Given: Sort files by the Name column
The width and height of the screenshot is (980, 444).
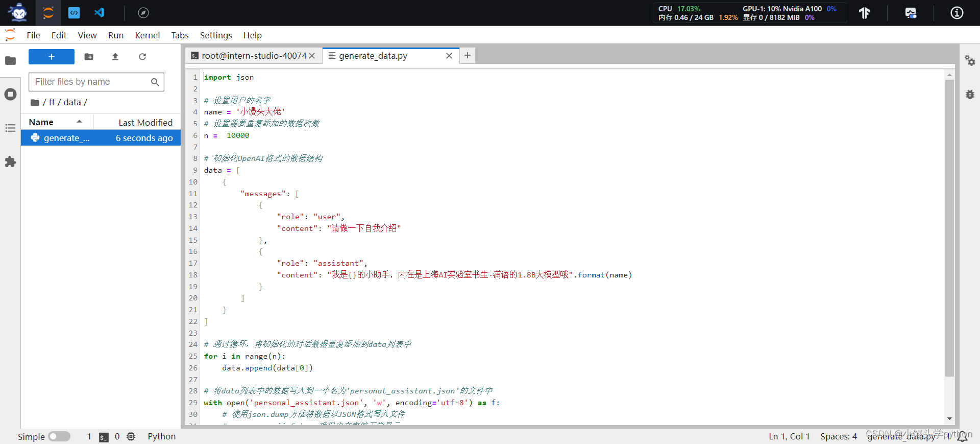Looking at the screenshot, I should (x=57, y=122).
